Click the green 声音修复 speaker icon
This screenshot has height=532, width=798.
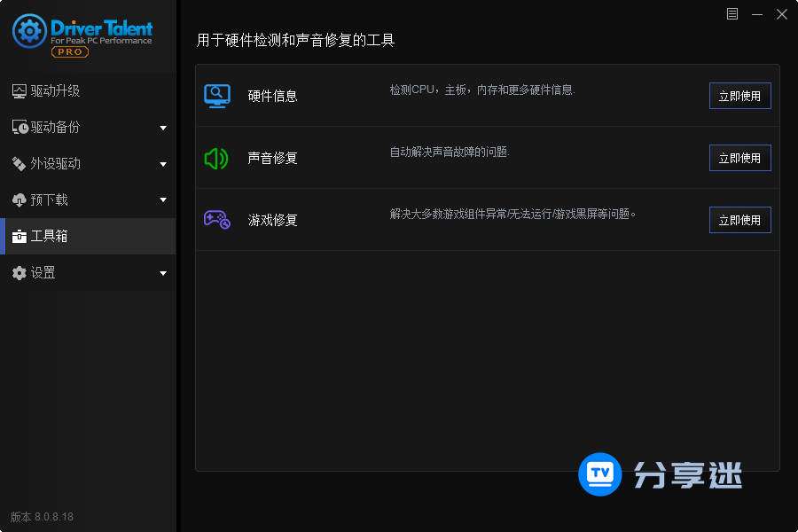[x=217, y=157]
